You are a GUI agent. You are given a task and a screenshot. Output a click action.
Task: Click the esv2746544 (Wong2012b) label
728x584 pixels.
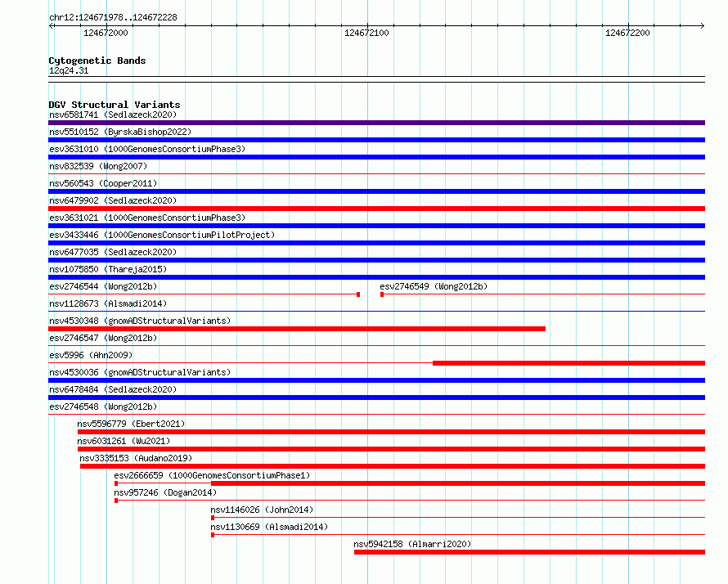(x=103, y=286)
